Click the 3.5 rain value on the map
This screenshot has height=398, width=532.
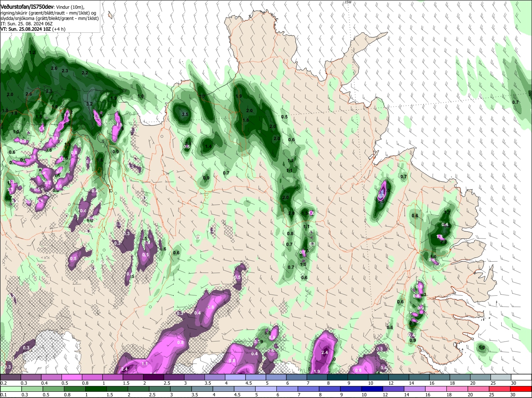[185, 114]
